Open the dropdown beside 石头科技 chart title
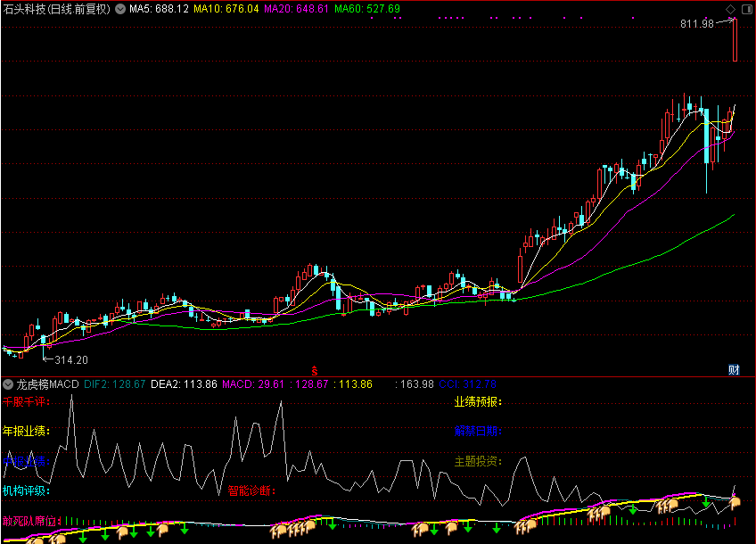 point(120,8)
